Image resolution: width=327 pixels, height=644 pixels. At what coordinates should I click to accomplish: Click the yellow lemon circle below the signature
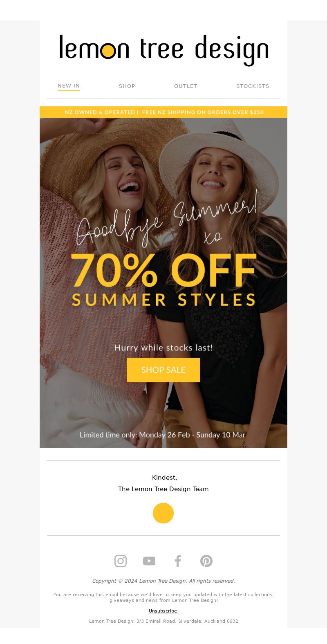163,513
